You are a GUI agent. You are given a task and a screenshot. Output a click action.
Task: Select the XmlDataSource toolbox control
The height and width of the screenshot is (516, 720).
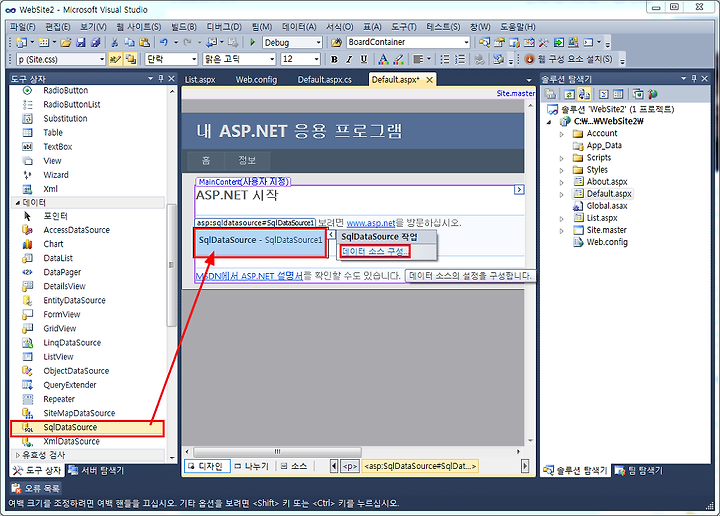click(x=87, y=441)
